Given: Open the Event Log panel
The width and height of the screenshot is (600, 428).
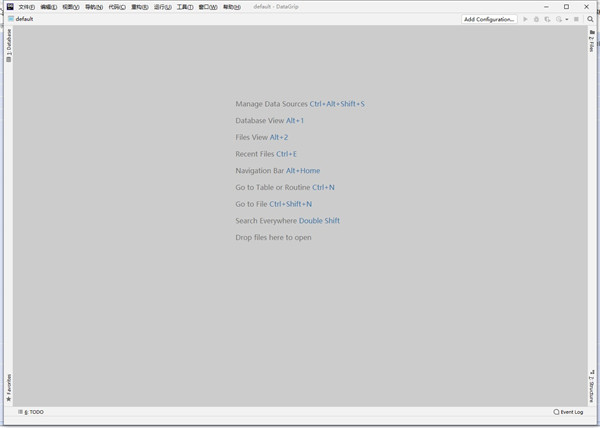Looking at the screenshot, I should click(x=569, y=412).
